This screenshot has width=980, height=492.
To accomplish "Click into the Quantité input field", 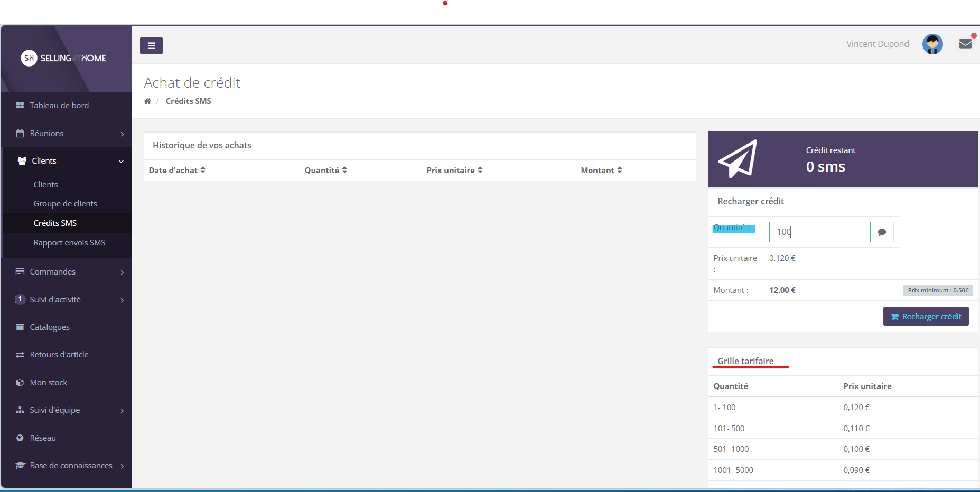I will click(819, 232).
